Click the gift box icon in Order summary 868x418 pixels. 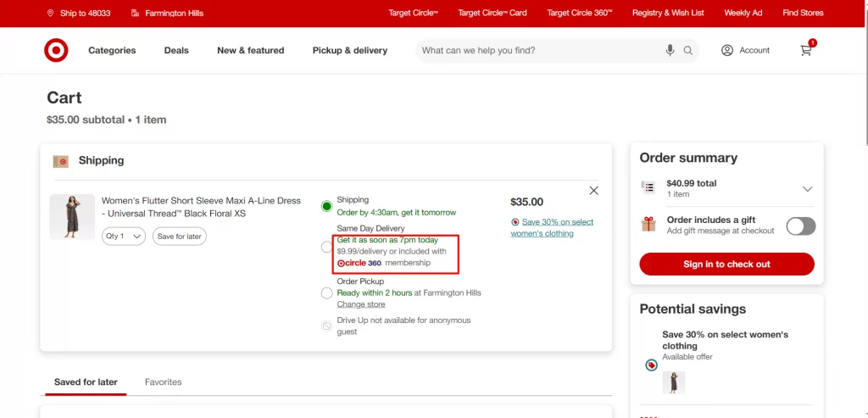pos(648,224)
